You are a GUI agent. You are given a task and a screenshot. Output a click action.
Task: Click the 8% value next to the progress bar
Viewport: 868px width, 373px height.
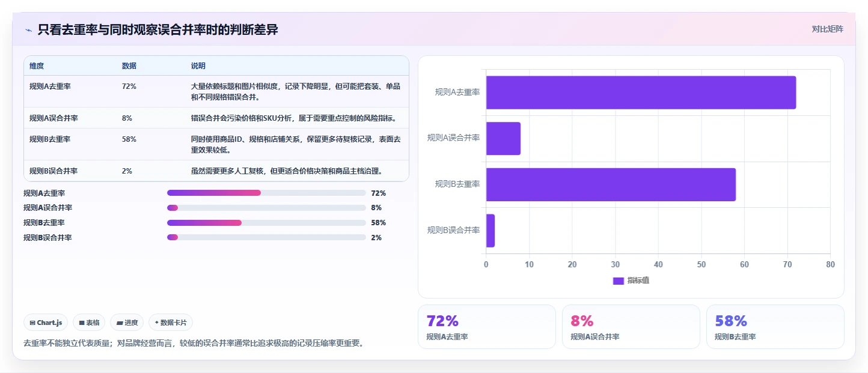point(376,208)
